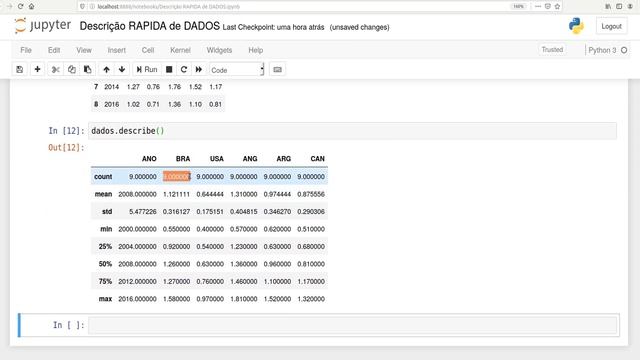Click the USA column header
The height and width of the screenshot is (360, 640).
click(x=217, y=159)
